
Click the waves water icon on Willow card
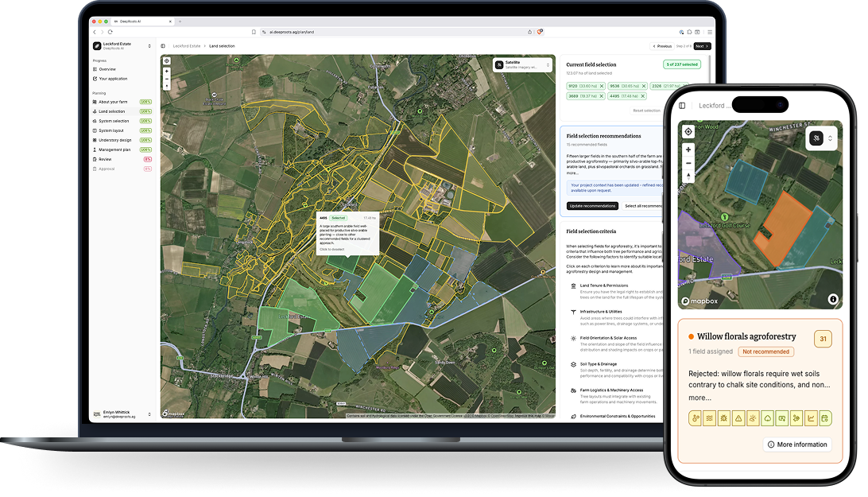click(710, 418)
